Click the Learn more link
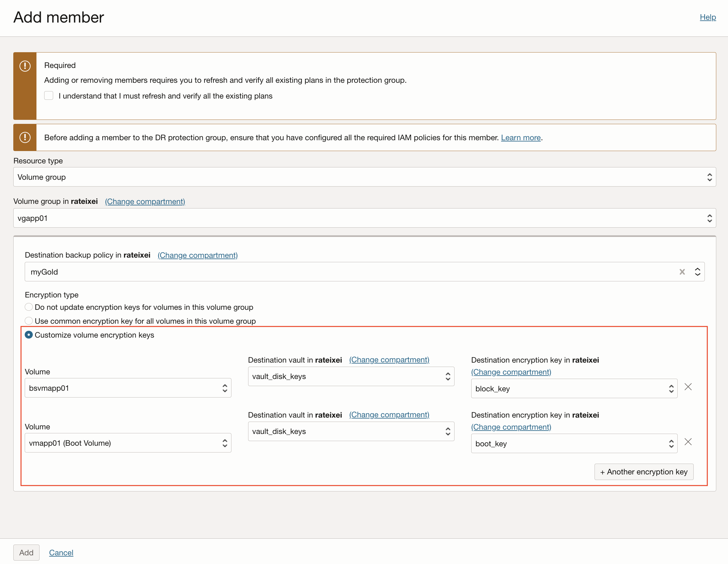This screenshot has height=564, width=728. [520, 137]
